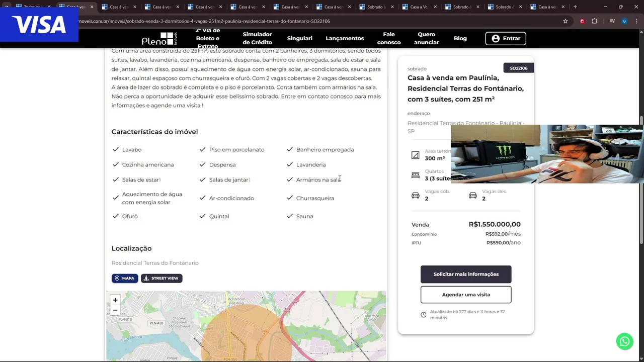This screenshot has height=362, width=644.
Task: Click the checkmark beside Churrasqueira
Action: pos(290,198)
